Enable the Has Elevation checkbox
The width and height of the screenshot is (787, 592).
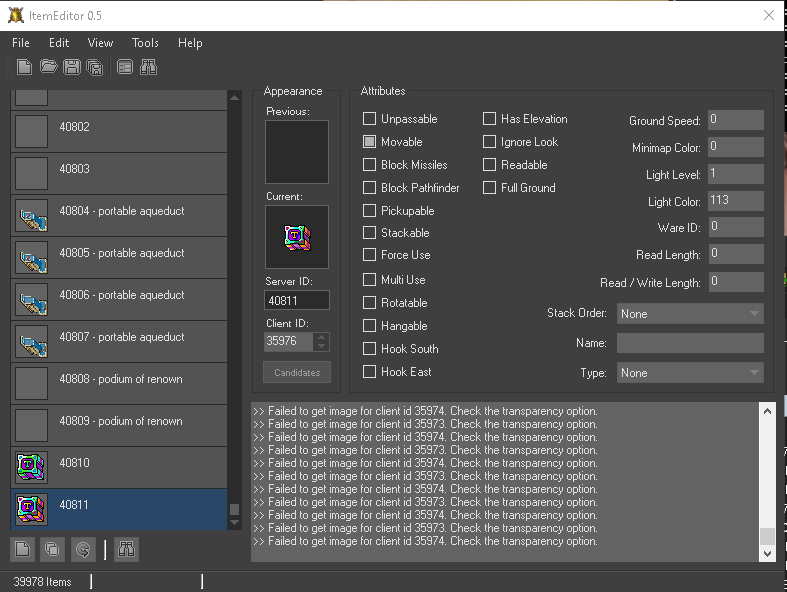489,119
